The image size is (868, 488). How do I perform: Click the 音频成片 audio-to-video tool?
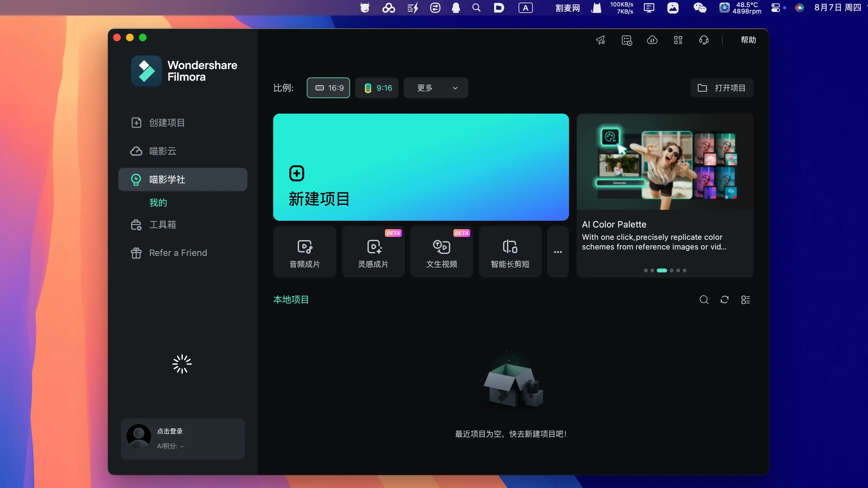coord(305,252)
